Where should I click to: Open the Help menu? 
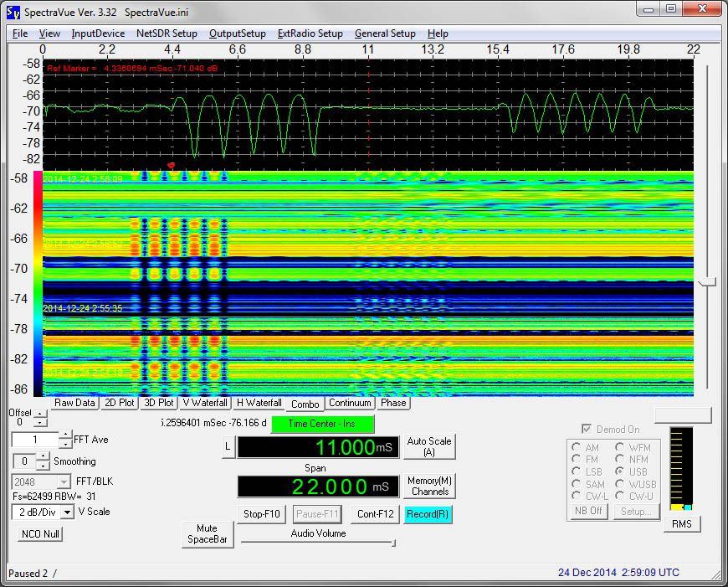pos(438,33)
